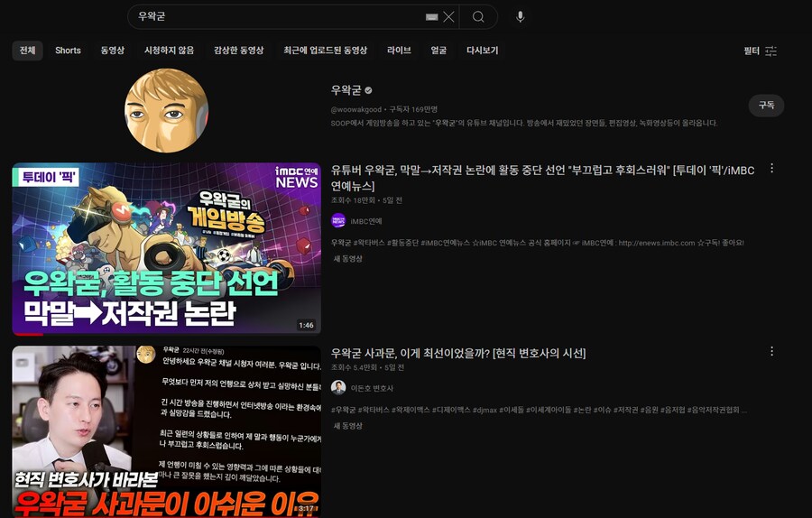Select the 감상한 동영상 filter chip
812x518 pixels.
(x=239, y=51)
